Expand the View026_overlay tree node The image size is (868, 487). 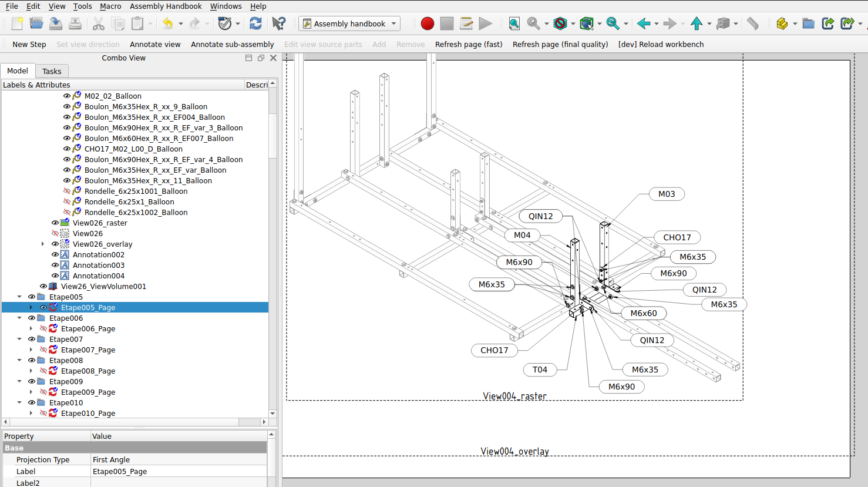point(43,244)
